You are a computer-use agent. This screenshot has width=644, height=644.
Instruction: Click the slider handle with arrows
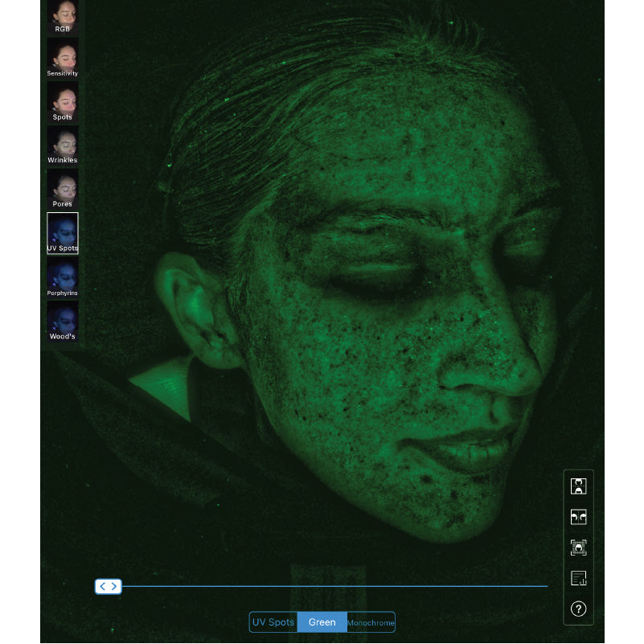point(108,586)
